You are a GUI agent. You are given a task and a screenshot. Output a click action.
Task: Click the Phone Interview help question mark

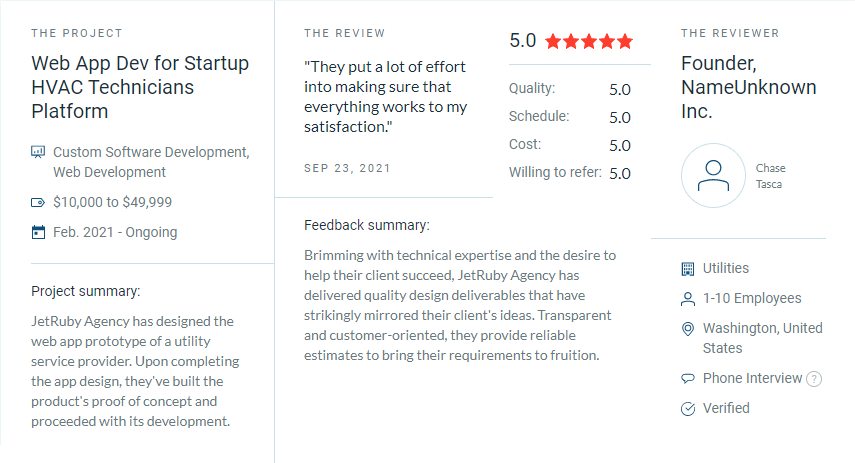click(814, 379)
